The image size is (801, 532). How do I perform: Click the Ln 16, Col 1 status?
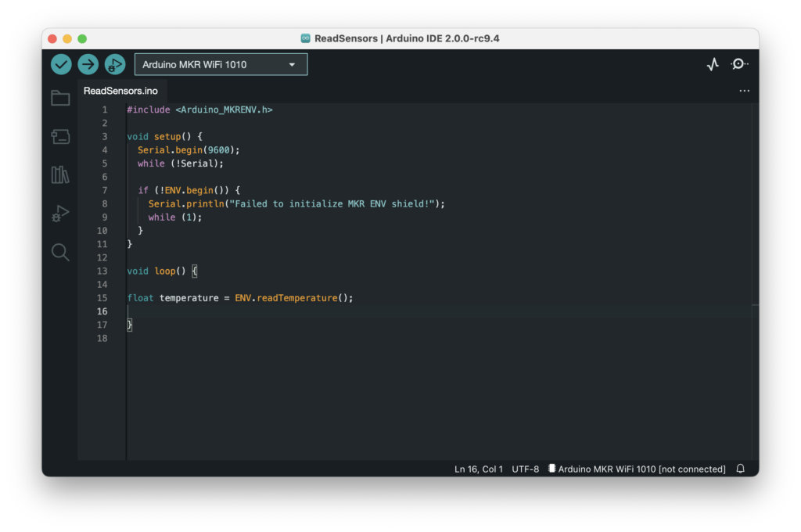click(x=479, y=469)
